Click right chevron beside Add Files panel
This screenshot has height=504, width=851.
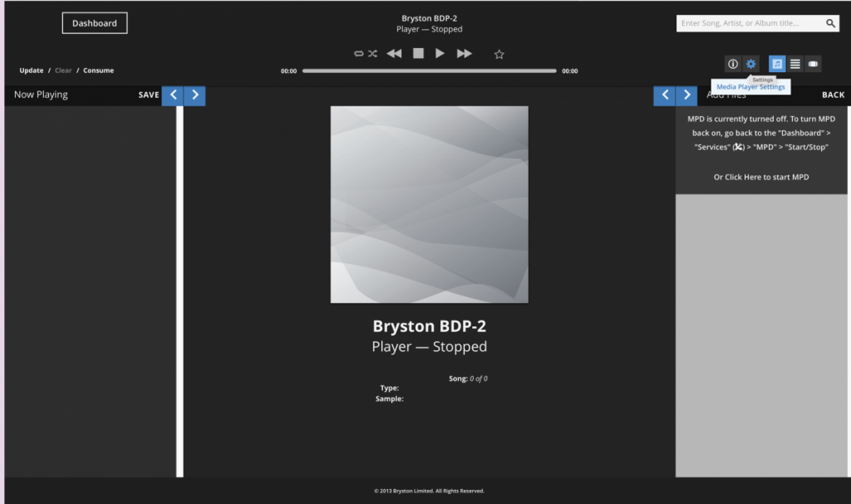coord(686,95)
